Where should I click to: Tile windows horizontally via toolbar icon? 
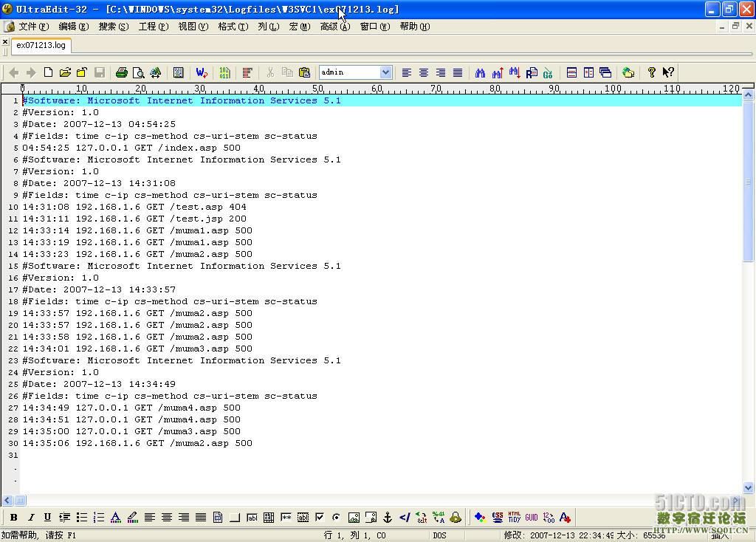[571, 72]
